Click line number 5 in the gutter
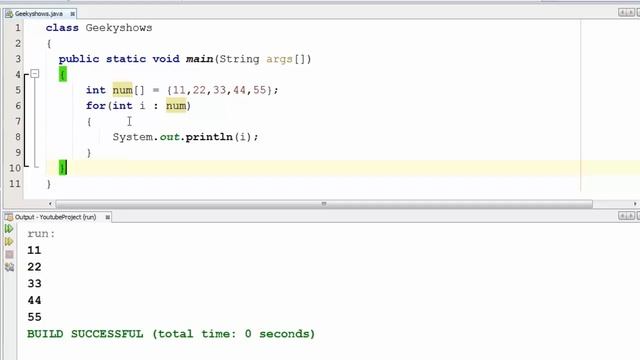Screen dimensions: 640x360 [18, 90]
